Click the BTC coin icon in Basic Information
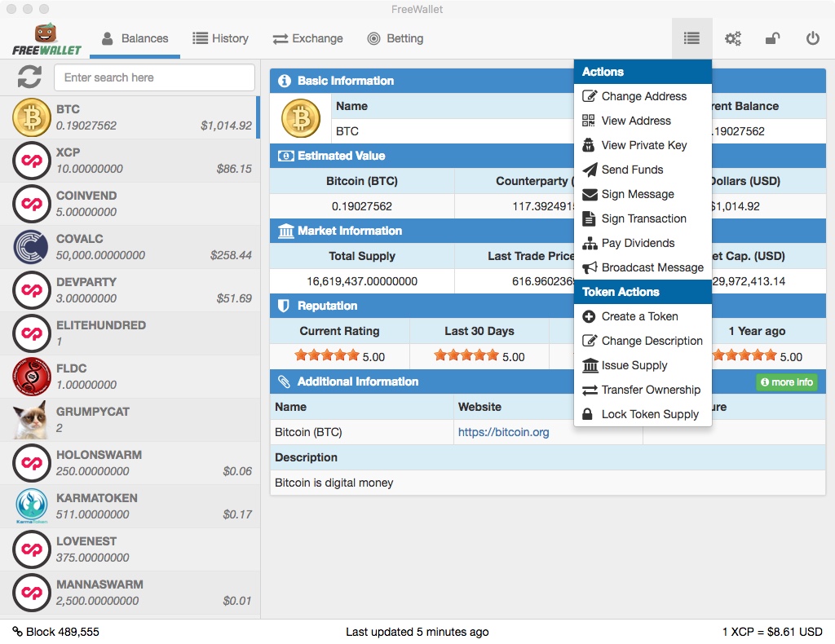 (x=301, y=118)
